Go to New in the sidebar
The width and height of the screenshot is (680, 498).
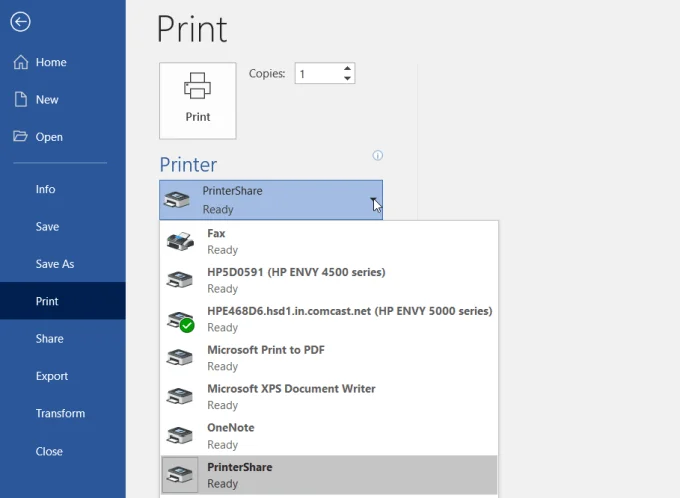coord(63,99)
